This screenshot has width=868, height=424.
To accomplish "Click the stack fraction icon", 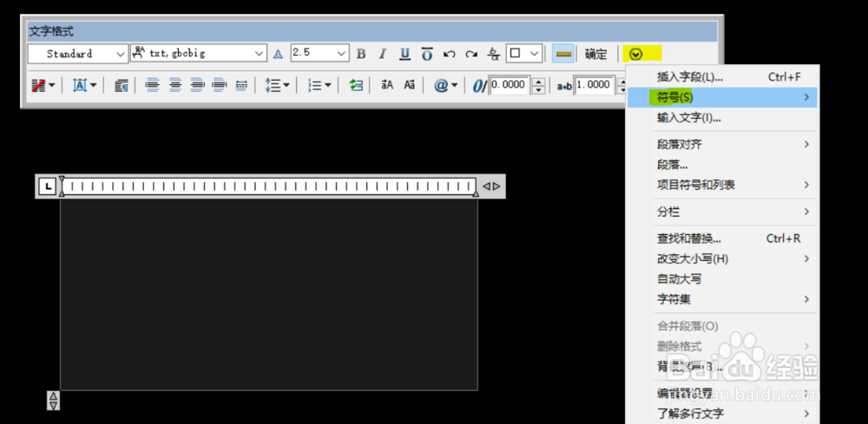I will tap(493, 54).
